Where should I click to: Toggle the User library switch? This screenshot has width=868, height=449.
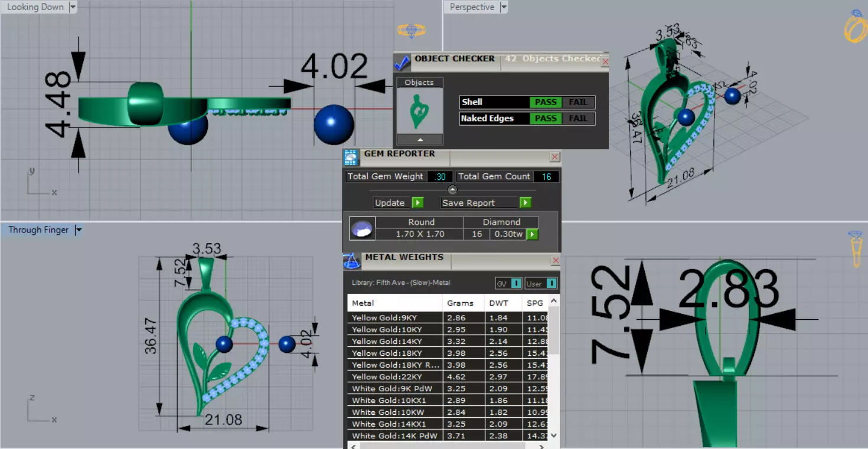[541, 284]
